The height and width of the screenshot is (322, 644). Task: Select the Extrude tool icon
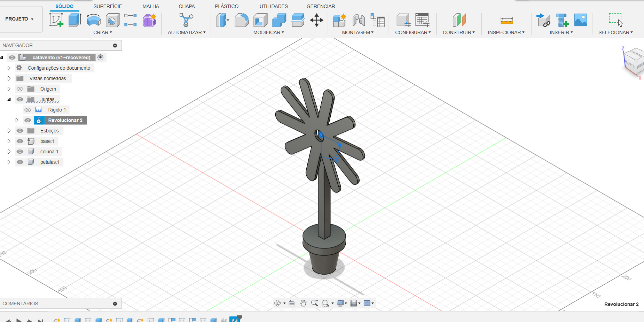pyautogui.click(x=75, y=20)
